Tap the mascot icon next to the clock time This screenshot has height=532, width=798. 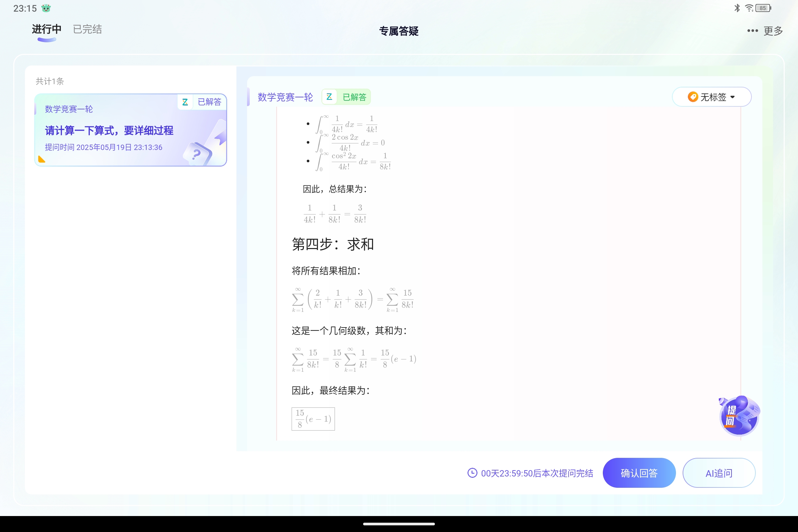pyautogui.click(x=45, y=8)
